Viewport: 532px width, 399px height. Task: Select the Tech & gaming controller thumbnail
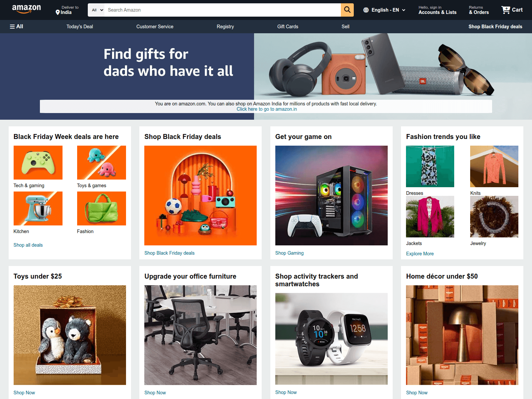point(38,163)
